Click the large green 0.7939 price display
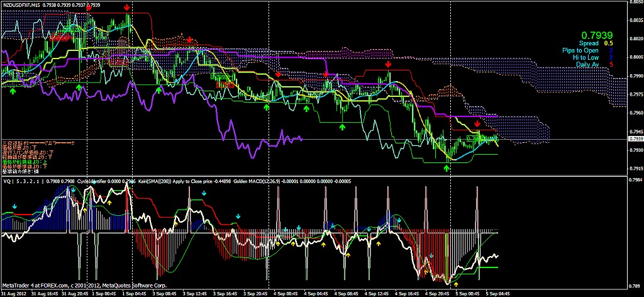This screenshot has height=297, width=644. (594, 35)
